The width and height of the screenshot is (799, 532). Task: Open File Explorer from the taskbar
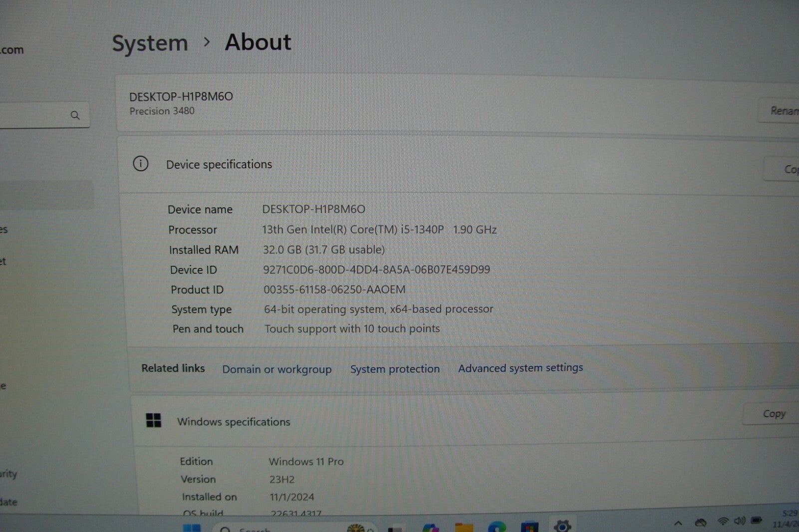point(464,528)
